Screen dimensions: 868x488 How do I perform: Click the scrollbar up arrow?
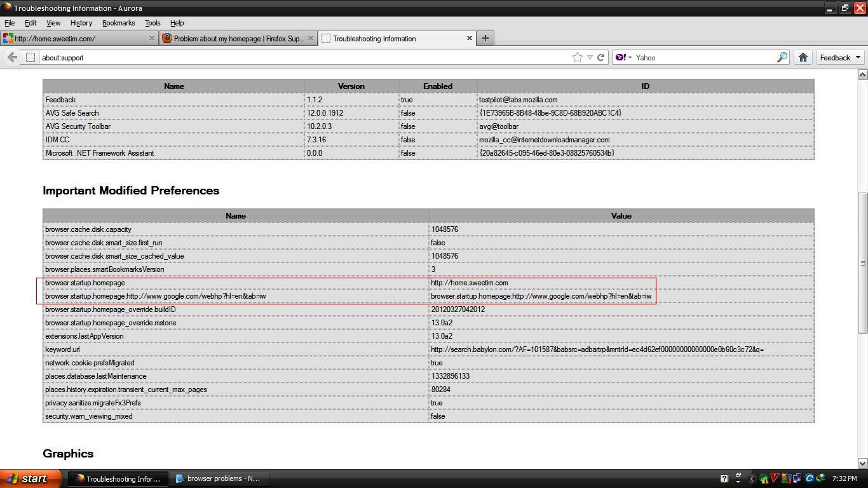pyautogui.click(x=862, y=75)
